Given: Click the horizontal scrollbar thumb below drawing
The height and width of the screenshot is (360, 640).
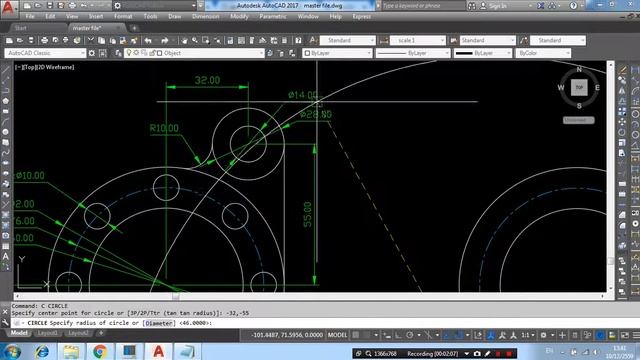Looking at the screenshot, I should [x=176, y=296].
